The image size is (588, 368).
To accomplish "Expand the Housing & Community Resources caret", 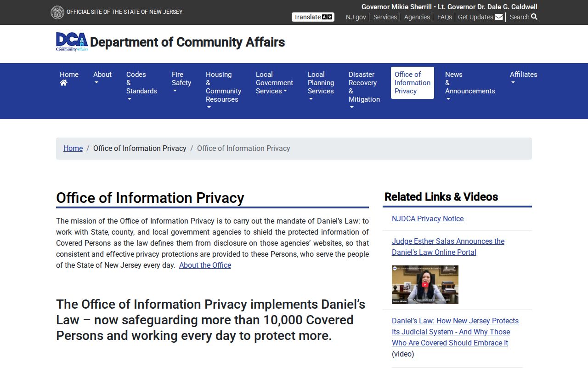I will [209, 108].
